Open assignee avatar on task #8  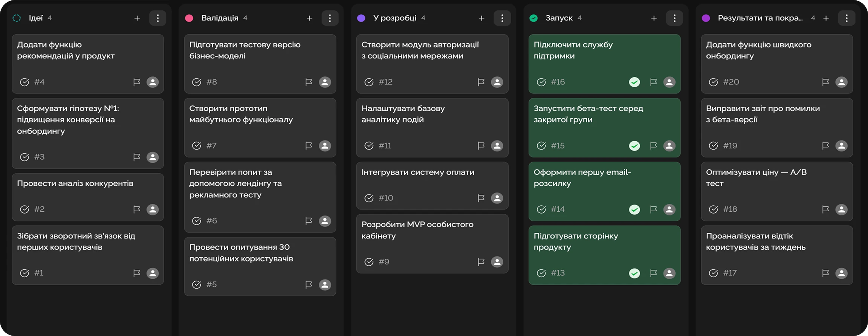click(x=325, y=82)
